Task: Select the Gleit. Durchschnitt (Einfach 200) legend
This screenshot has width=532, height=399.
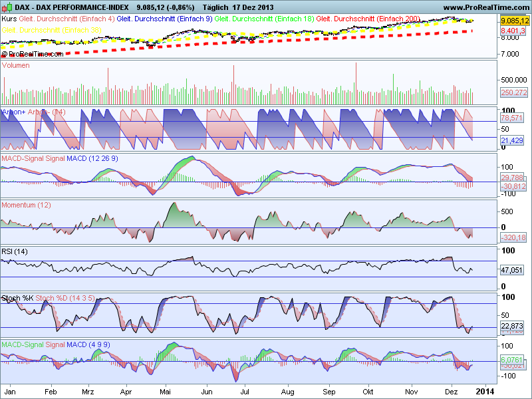Action: [368, 19]
